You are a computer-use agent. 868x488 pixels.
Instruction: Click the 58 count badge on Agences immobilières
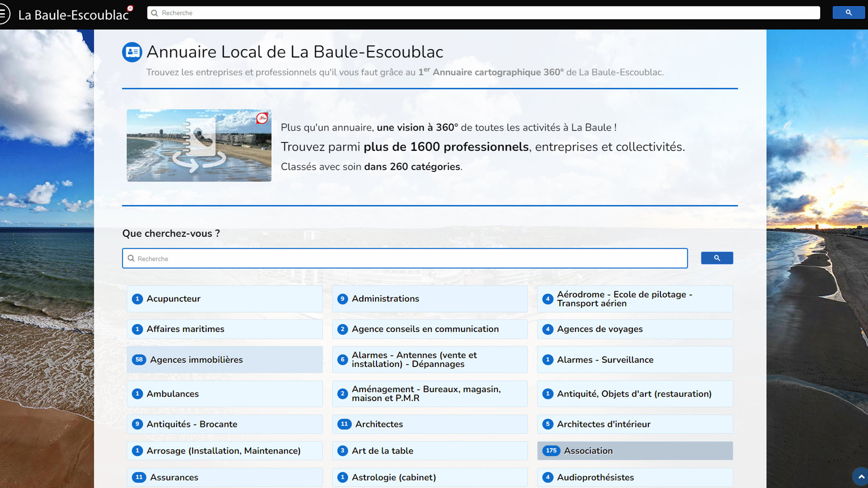[x=139, y=360]
